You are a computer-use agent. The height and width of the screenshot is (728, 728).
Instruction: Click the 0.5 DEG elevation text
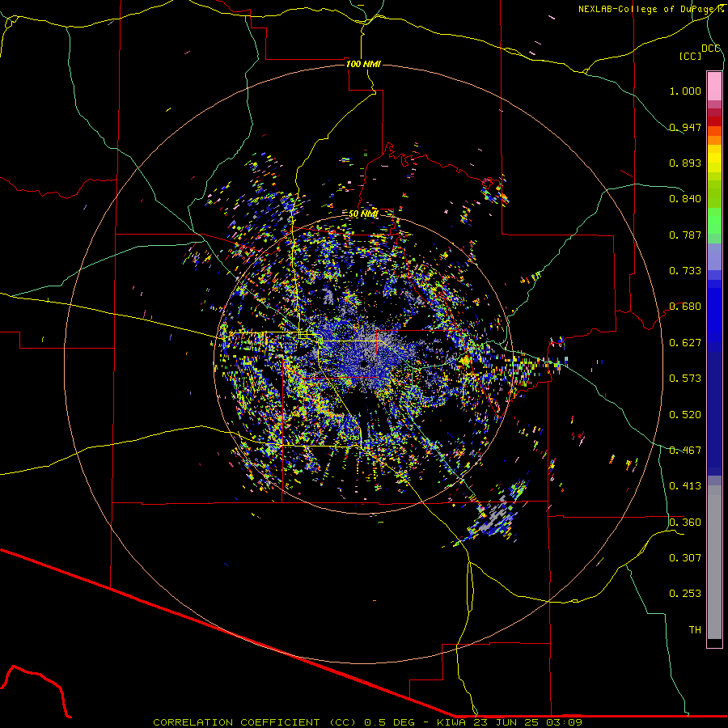388,722
